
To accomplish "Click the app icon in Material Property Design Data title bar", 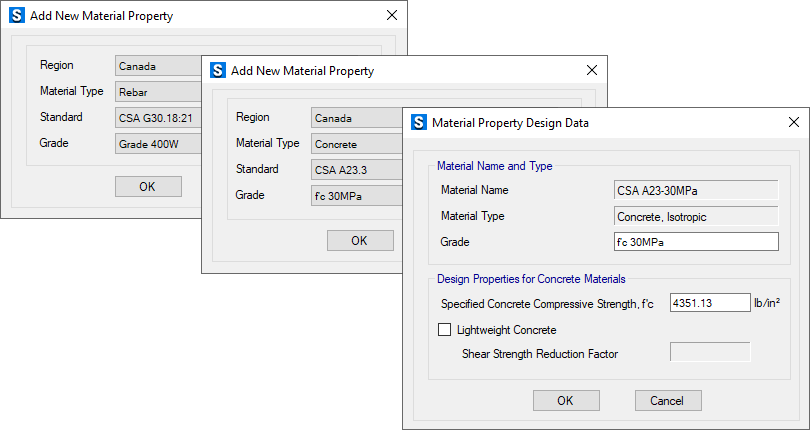I will click(x=418, y=123).
